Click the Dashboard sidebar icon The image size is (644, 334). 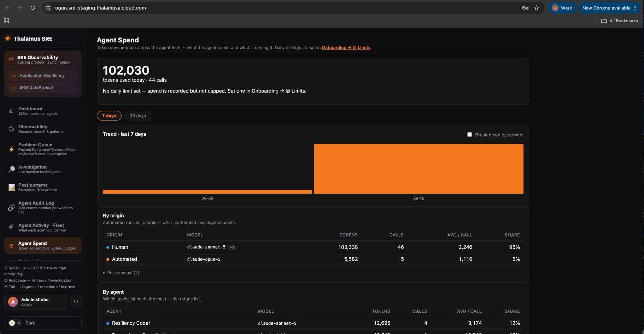11,111
